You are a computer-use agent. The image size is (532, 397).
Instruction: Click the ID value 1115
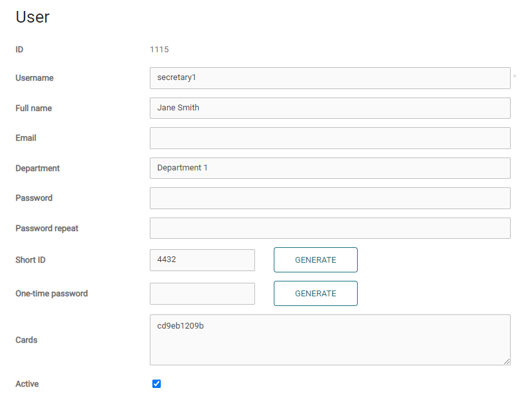point(159,50)
